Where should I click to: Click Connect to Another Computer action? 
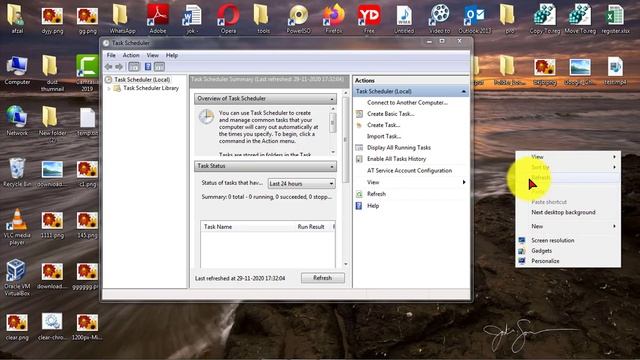(x=407, y=102)
